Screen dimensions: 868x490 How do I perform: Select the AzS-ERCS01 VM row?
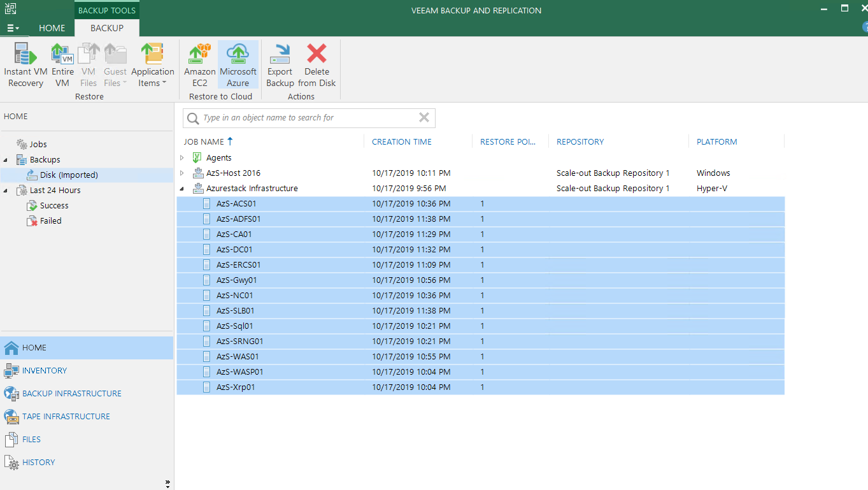481,265
